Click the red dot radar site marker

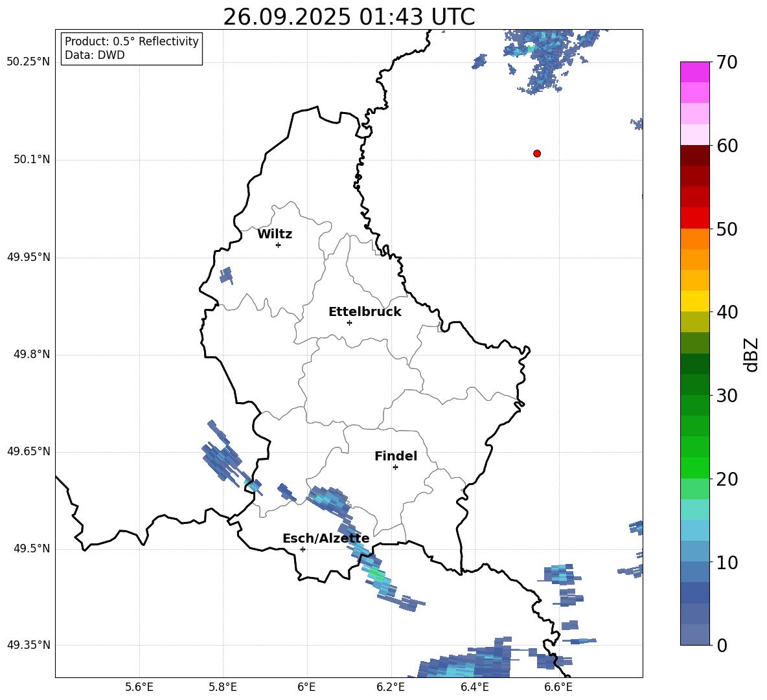[537, 153]
